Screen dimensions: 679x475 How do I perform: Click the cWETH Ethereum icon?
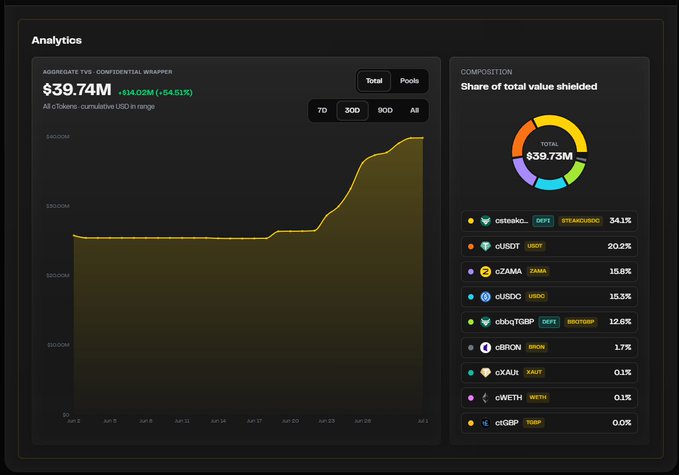485,397
